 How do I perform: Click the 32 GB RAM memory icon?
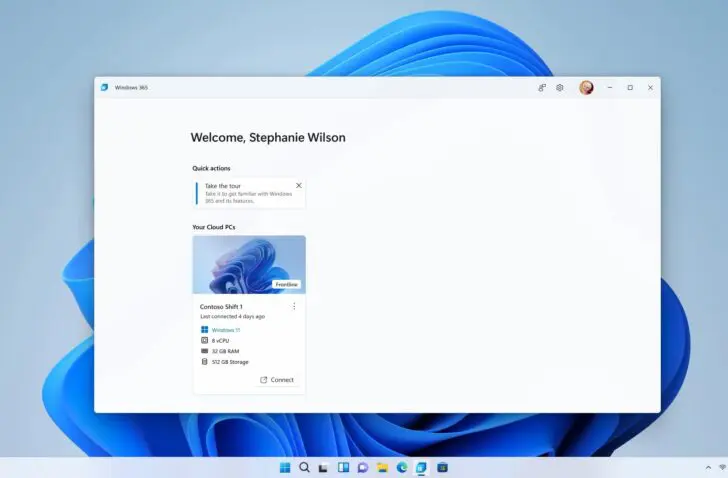point(204,351)
